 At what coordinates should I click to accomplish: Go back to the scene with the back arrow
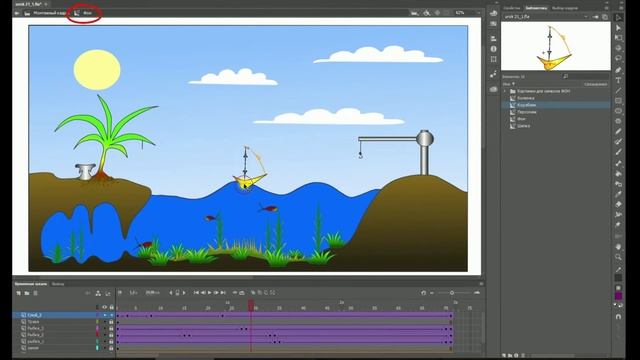17,13
